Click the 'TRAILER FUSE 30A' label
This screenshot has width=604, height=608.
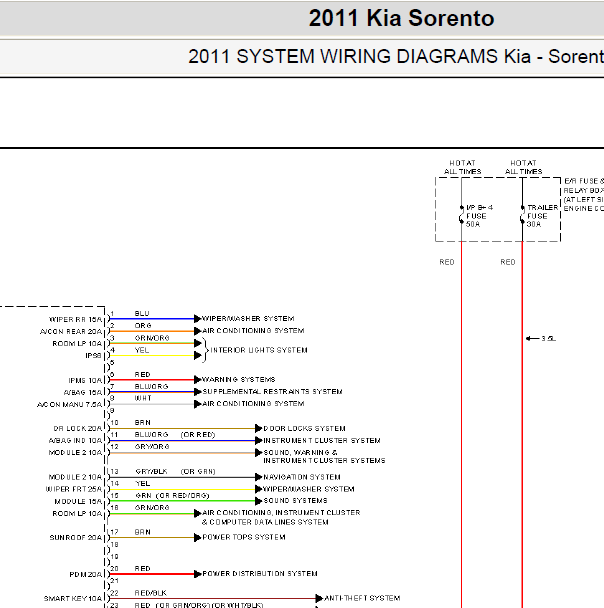pos(542,216)
